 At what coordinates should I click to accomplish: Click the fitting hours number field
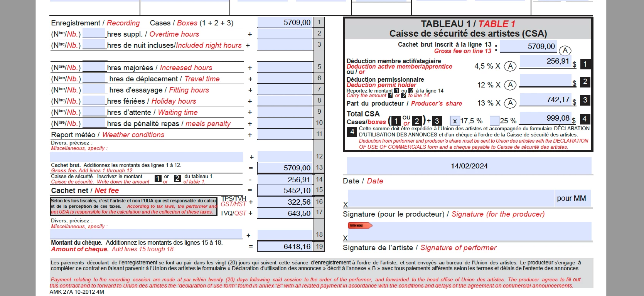pos(94,89)
